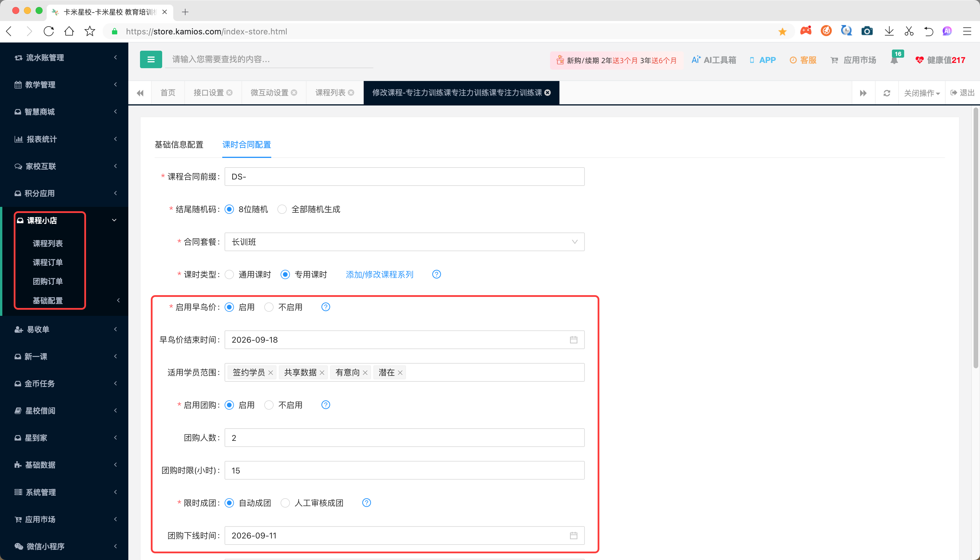980x560 pixels.
Task: Open 课程订单 in sidebar
Action: pyautogui.click(x=47, y=262)
